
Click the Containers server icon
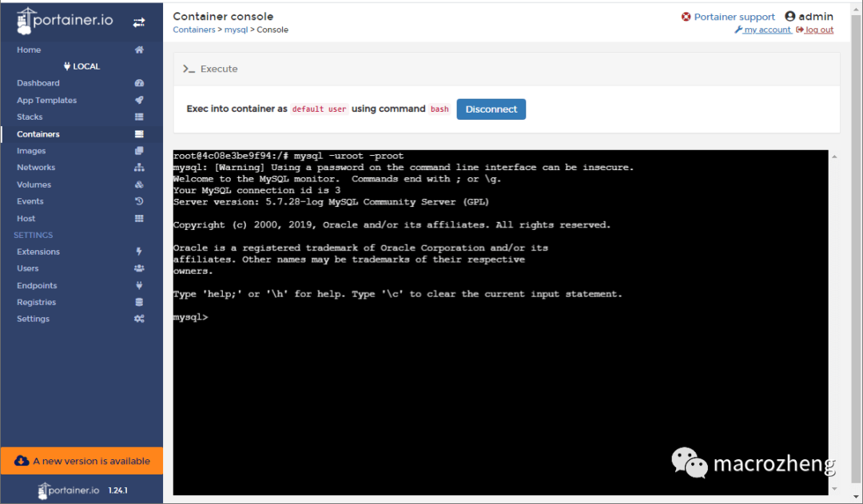click(139, 133)
